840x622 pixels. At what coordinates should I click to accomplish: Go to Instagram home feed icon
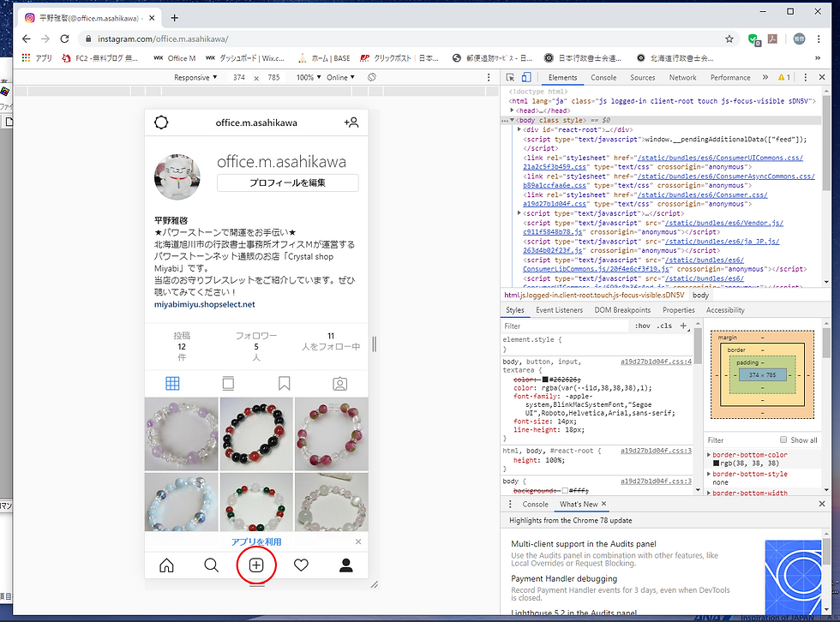click(166, 565)
